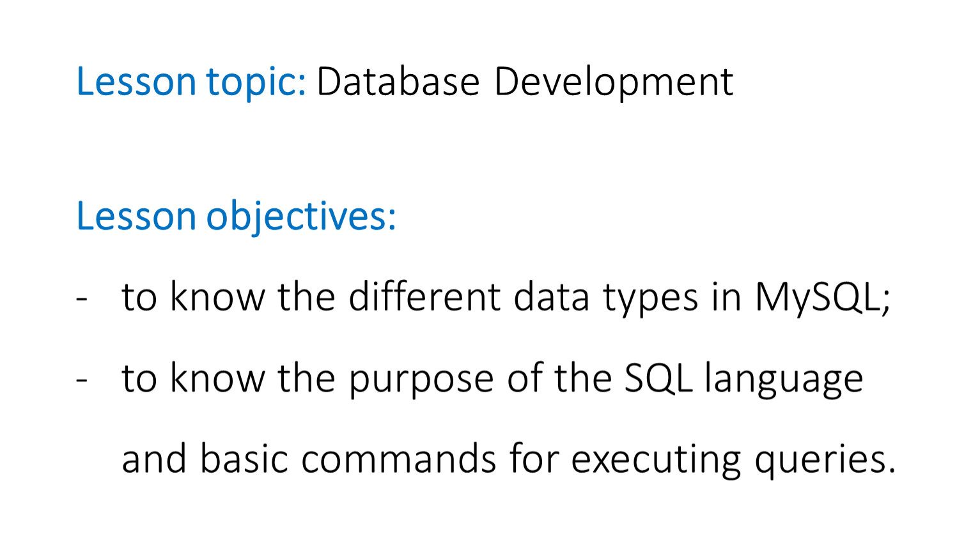The image size is (980, 552).
Task: Click the blue 'Lesson objectives:' heading
Action: click(236, 217)
